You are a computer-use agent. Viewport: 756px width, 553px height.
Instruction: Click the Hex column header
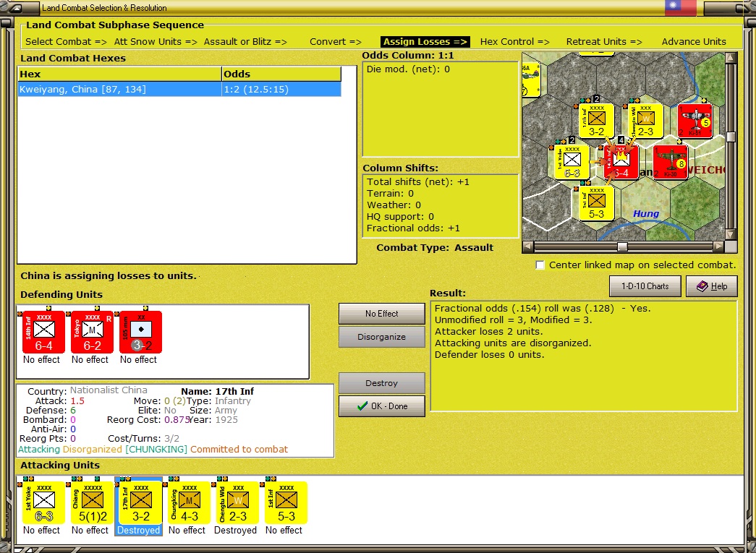[x=119, y=74]
